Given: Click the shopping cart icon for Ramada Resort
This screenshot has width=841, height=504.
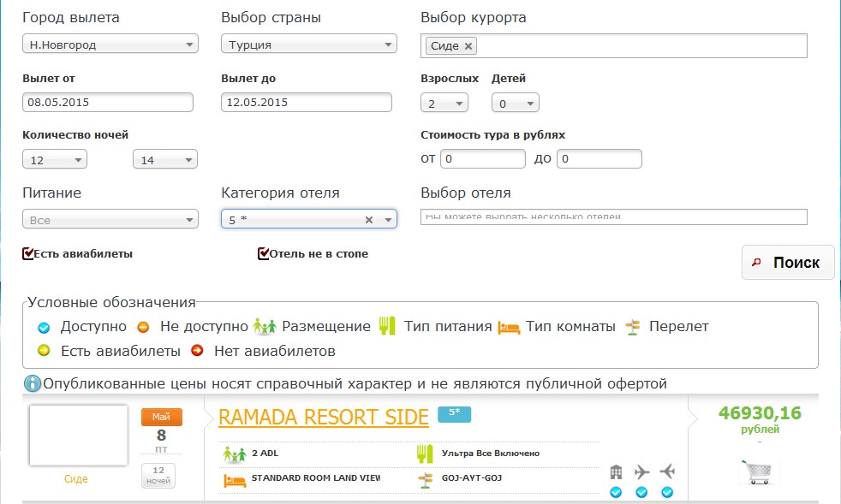Looking at the screenshot, I should (x=759, y=471).
